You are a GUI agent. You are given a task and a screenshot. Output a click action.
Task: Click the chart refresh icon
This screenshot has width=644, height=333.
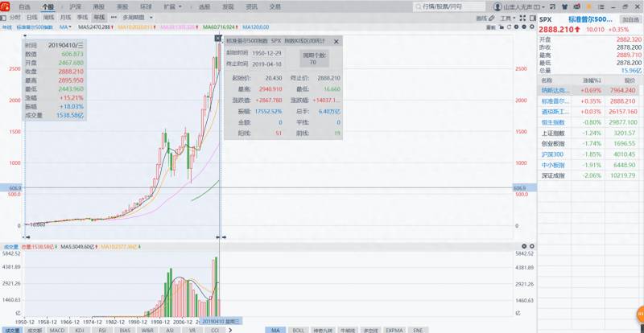pos(509,27)
